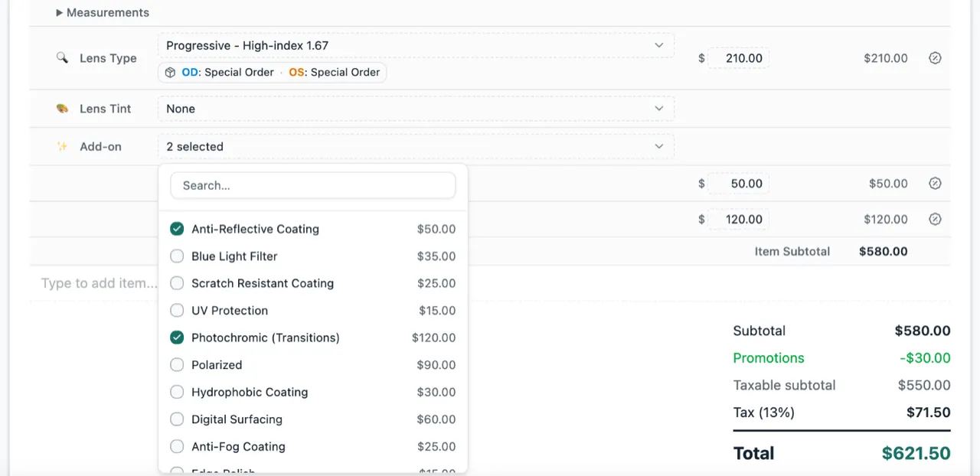The width and height of the screenshot is (980, 476).
Task: Click the palette icon beside Lens Tint
Action: click(62, 109)
